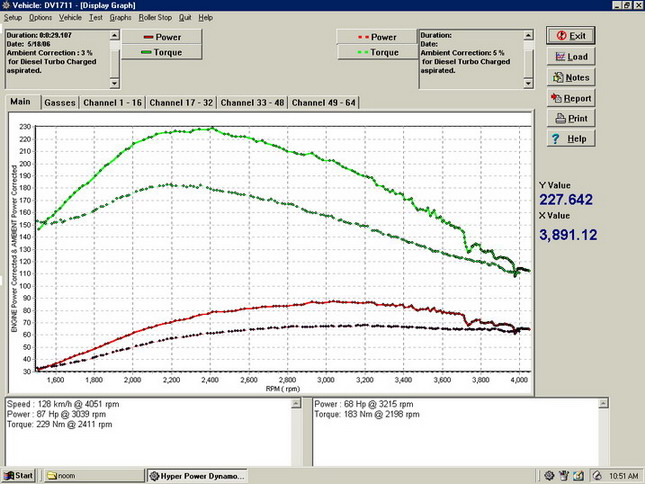Click the Exit button with red icon
This screenshot has height=484, width=645.
[570, 36]
